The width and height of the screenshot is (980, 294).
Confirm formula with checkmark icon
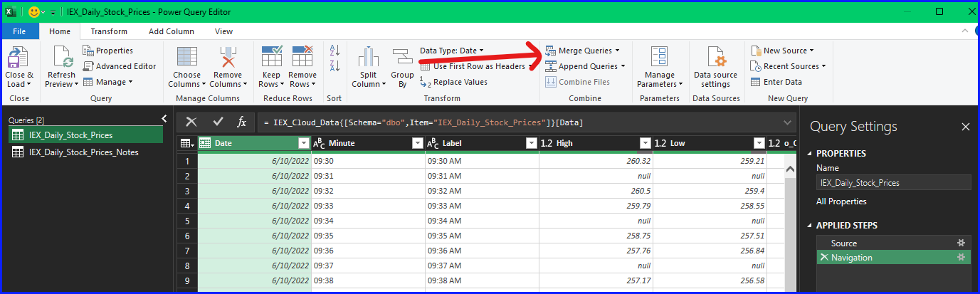(x=218, y=122)
